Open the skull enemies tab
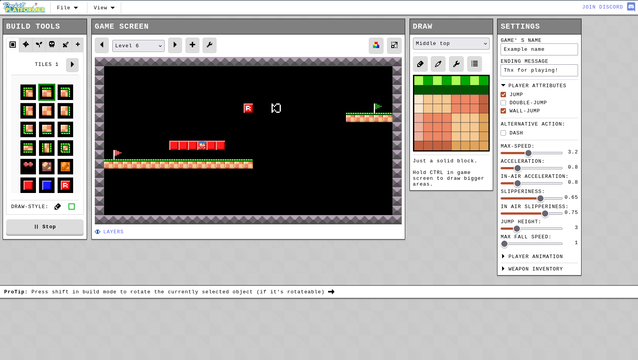Image resolution: width=638 pixels, height=360 pixels. (52, 45)
